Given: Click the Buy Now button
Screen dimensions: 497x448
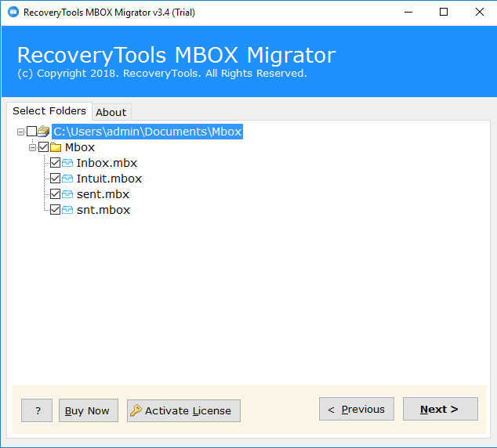Looking at the screenshot, I should (89, 410).
